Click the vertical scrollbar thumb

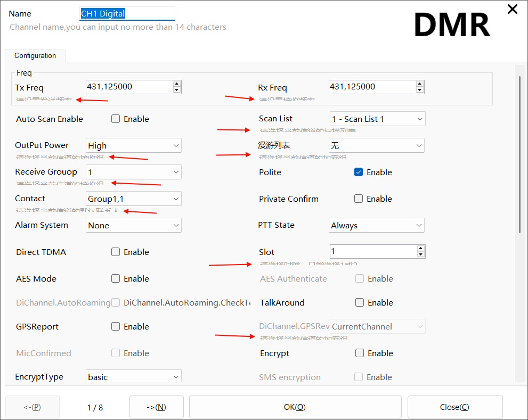tap(519, 154)
